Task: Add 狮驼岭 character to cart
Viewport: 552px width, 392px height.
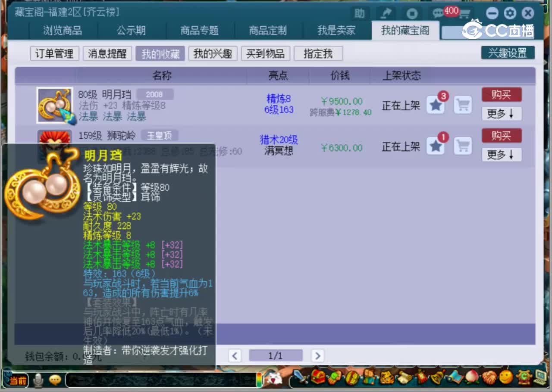Action: click(x=463, y=146)
